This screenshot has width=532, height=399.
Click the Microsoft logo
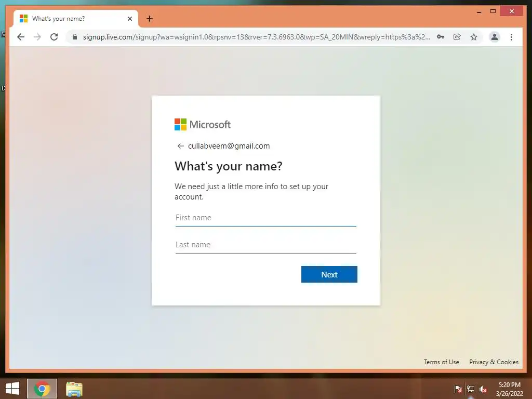203,125
